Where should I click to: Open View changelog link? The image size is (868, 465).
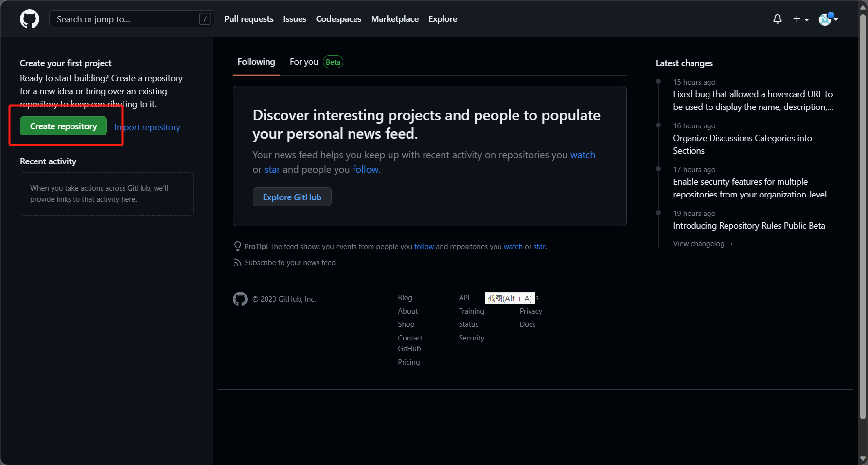(x=703, y=244)
